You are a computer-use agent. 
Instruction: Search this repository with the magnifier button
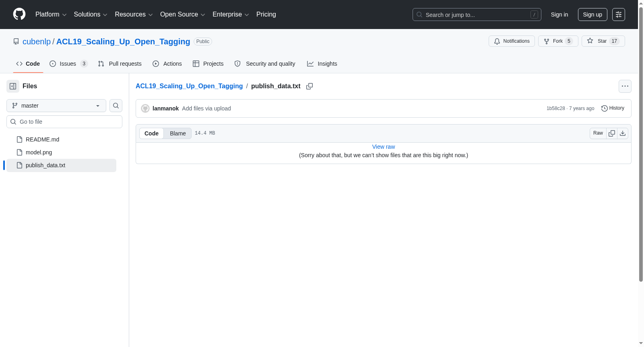tap(116, 106)
